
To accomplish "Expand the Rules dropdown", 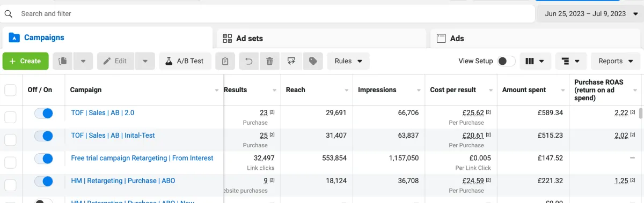I will (x=348, y=61).
